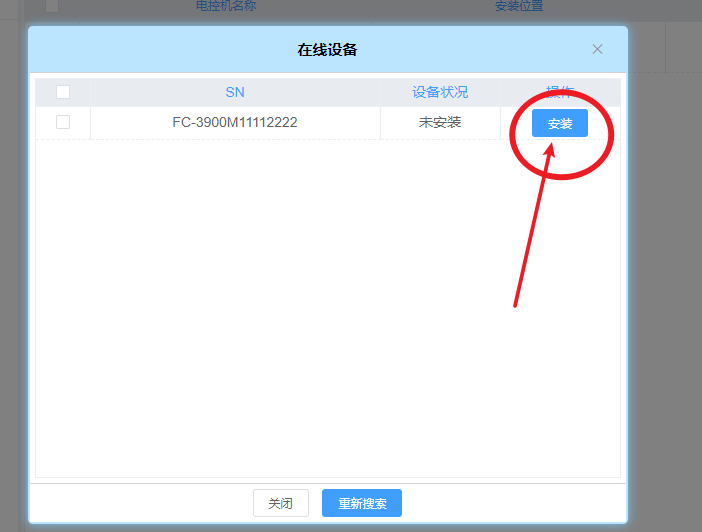This screenshot has width=702, height=532.
Task: Click the blue 安装 install button
Action: (x=560, y=123)
